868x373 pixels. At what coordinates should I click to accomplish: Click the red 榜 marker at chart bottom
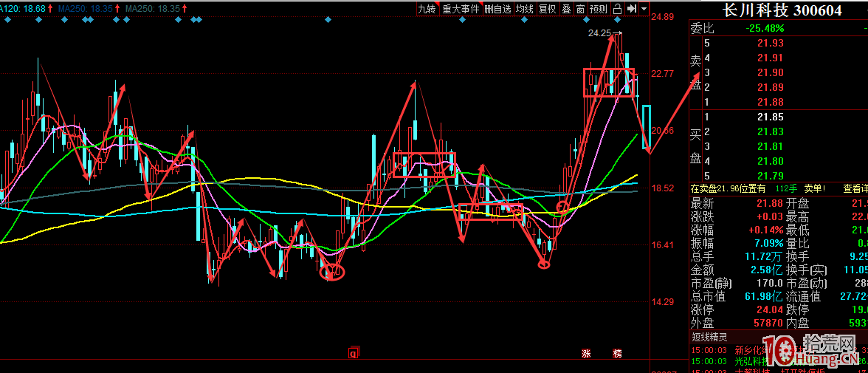coord(617,354)
